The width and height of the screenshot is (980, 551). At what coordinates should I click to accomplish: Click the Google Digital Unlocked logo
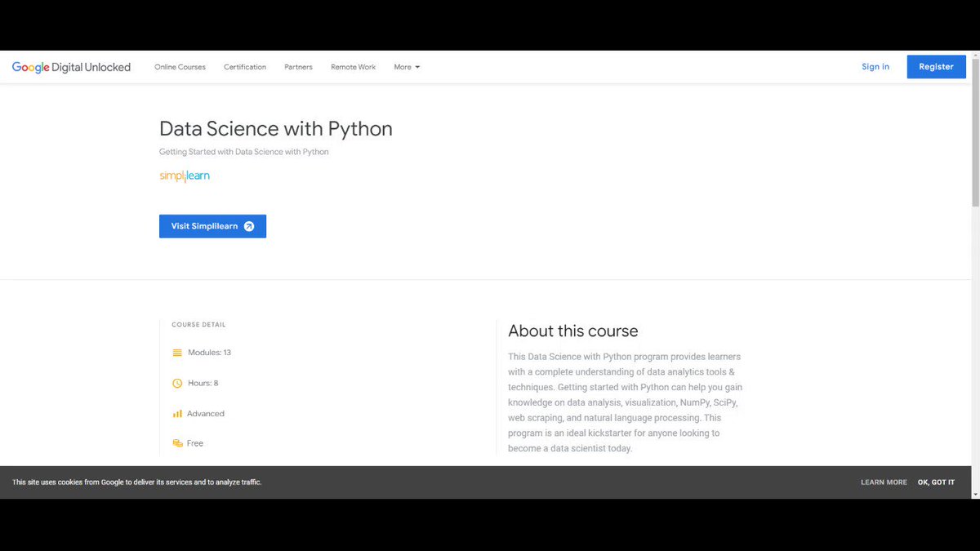[x=71, y=67]
